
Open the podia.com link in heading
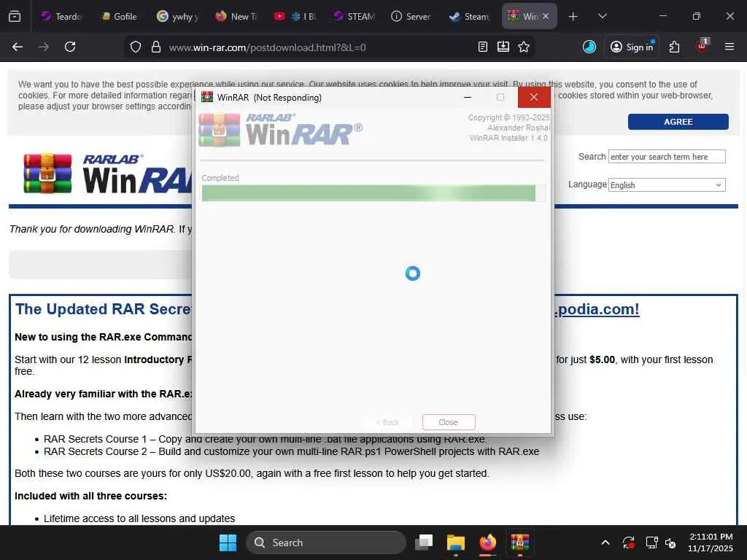pyautogui.click(x=597, y=309)
